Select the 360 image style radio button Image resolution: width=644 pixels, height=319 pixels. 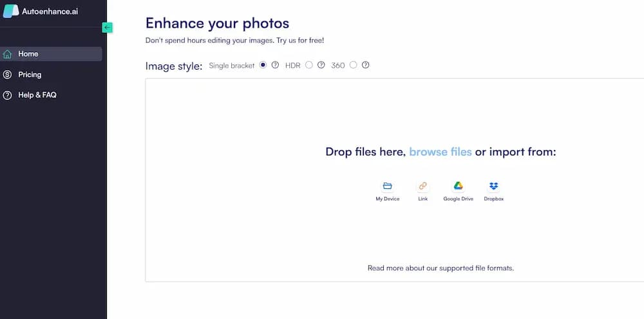tap(353, 65)
